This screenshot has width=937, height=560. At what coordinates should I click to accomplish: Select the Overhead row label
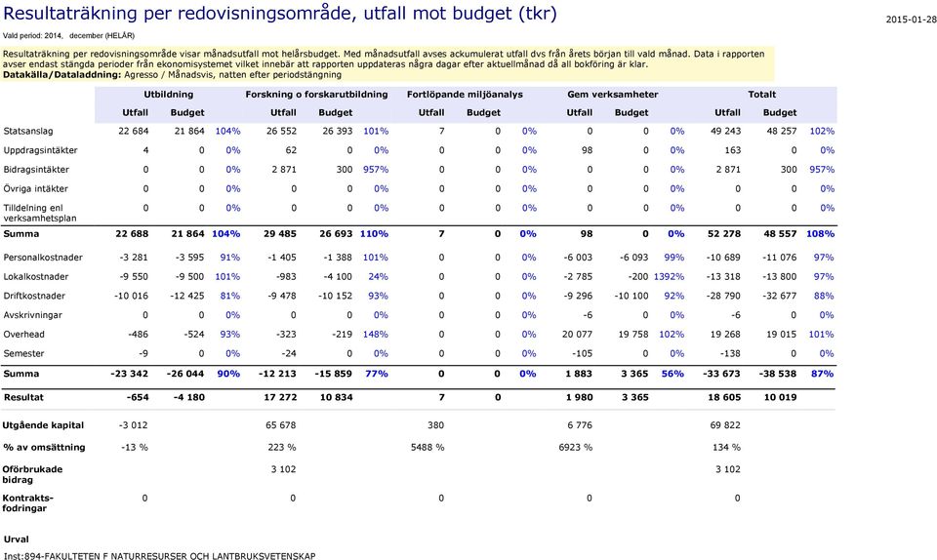pos(23,335)
